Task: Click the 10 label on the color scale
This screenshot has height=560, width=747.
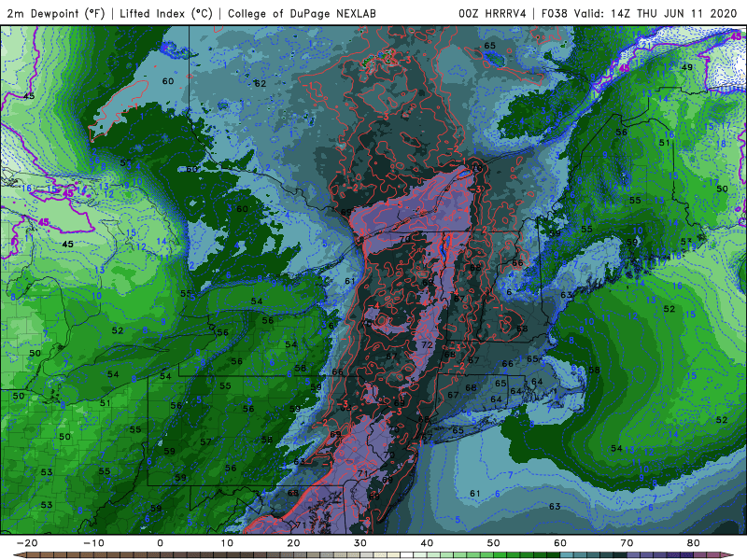Action: (227, 543)
